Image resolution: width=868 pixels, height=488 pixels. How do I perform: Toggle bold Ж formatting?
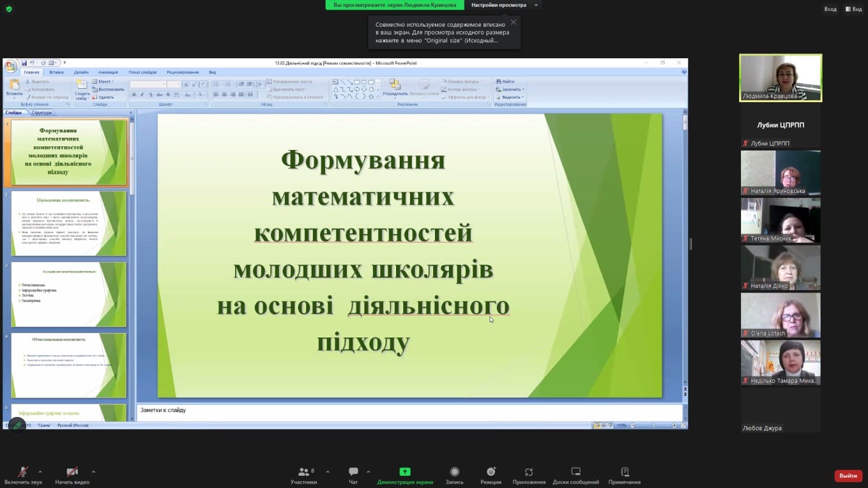134,95
